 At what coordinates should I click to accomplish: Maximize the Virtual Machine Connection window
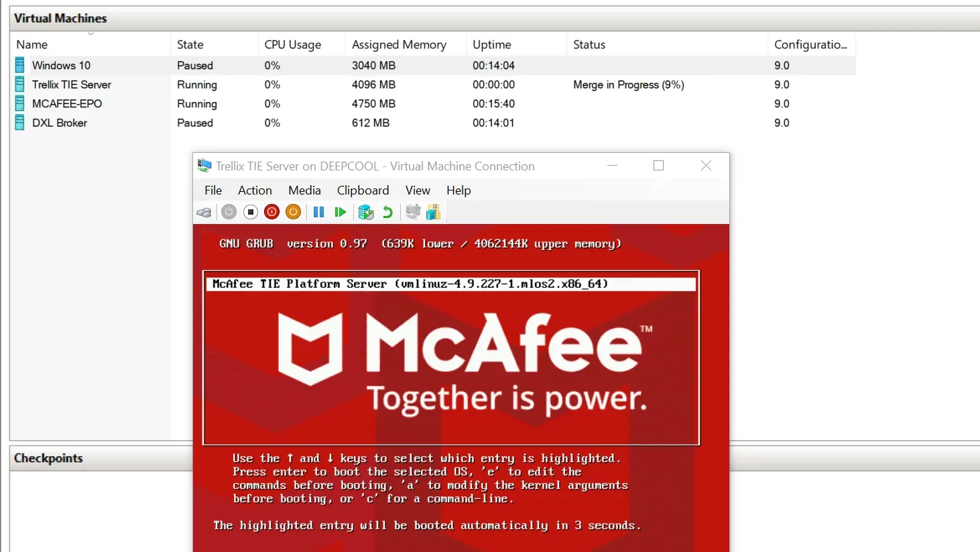coord(659,166)
